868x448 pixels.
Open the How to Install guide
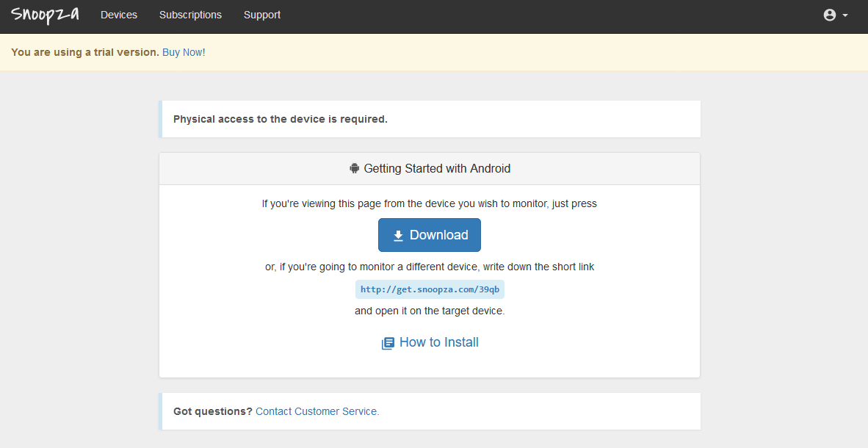pos(430,342)
